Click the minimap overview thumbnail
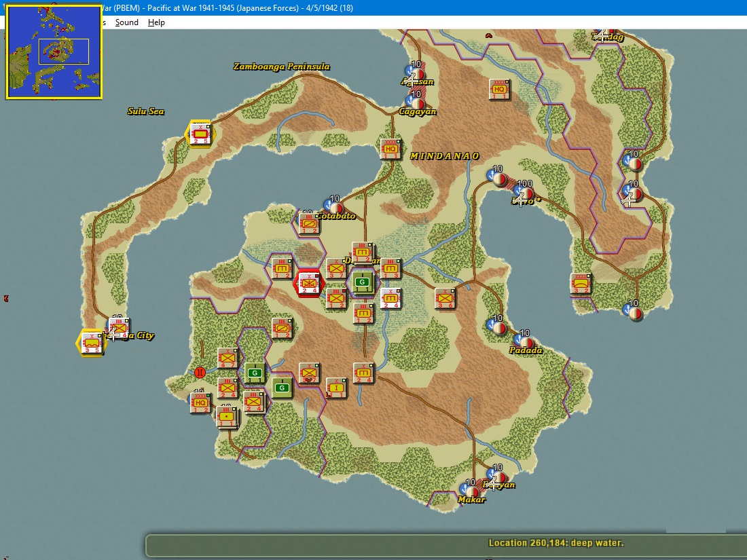 tap(54, 52)
